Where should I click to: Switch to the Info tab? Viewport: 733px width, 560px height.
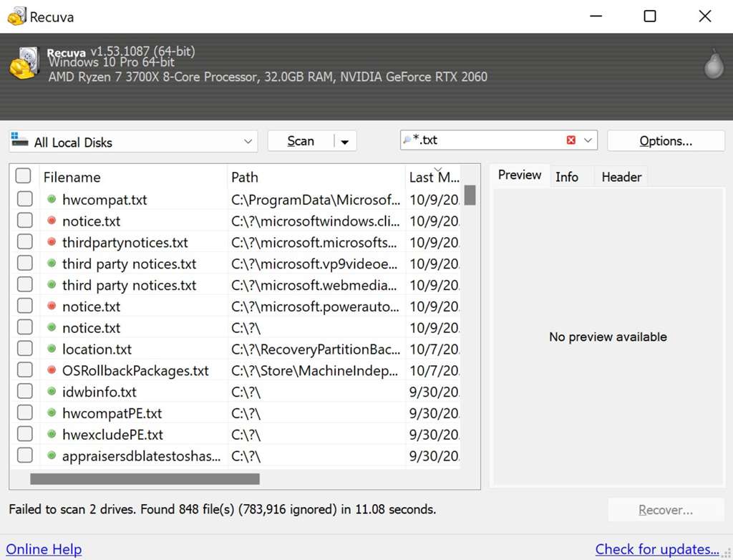pos(566,177)
